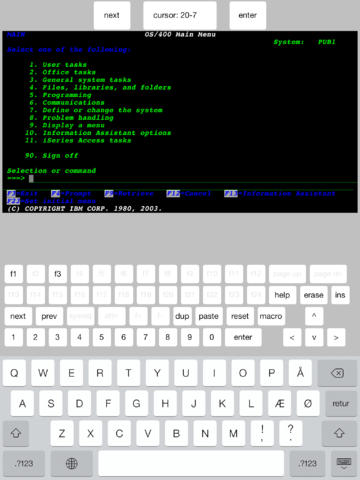
Task: Tap the dup key
Action: pos(182,316)
